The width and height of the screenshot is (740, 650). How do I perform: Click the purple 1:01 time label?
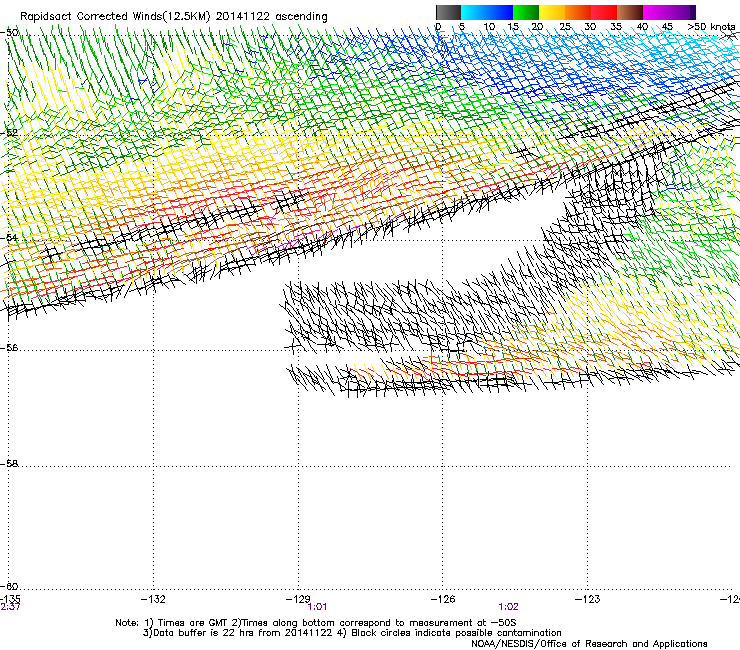(317, 607)
